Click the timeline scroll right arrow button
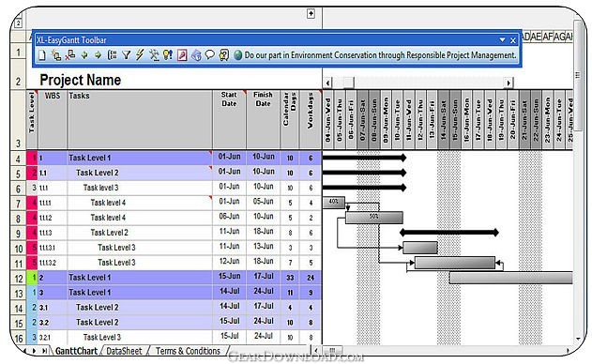592x364 pixels. pyautogui.click(x=509, y=83)
